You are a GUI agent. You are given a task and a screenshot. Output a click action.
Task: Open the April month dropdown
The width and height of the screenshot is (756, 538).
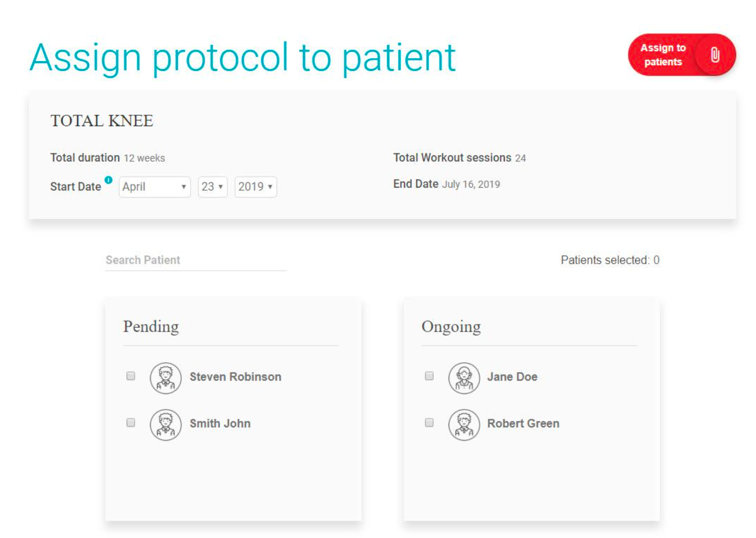pos(154,187)
